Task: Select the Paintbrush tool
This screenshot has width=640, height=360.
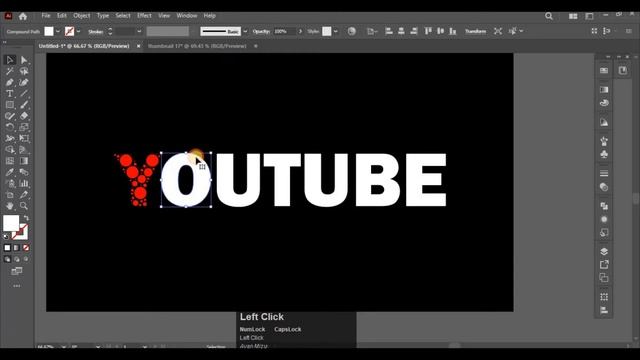Action: click(x=24, y=105)
